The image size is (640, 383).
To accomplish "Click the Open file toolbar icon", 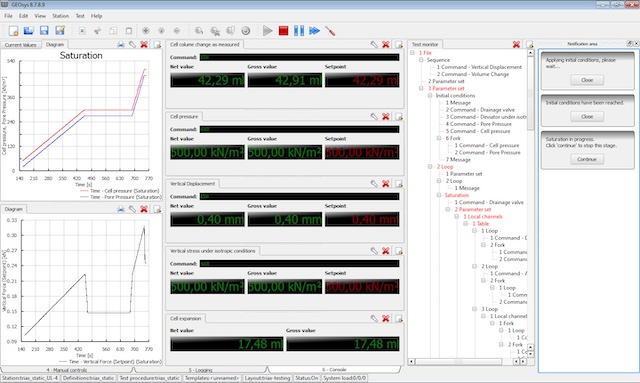I will point(29,31).
